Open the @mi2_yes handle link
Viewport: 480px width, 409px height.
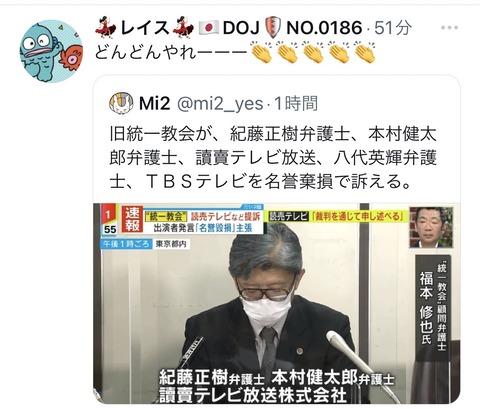(220, 104)
